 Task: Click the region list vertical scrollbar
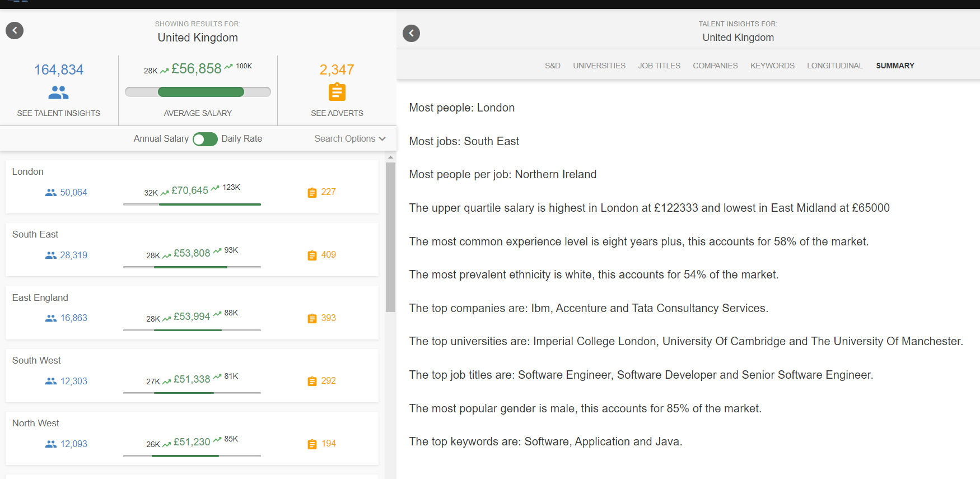click(x=390, y=236)
